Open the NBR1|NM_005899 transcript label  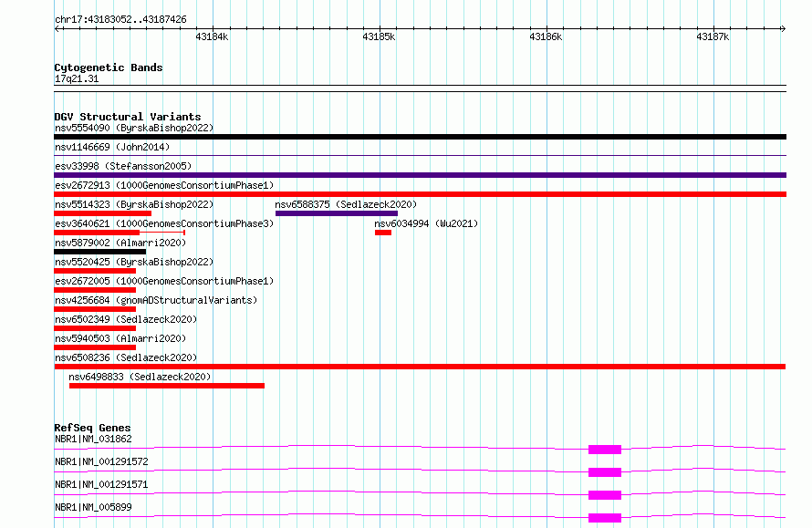coord(93,507)
